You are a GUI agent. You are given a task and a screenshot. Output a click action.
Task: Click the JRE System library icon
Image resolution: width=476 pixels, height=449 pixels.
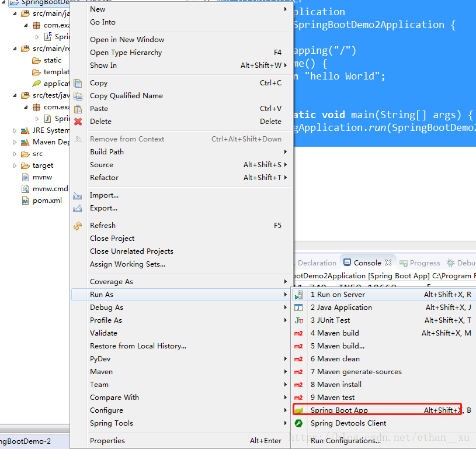point(25,130)
